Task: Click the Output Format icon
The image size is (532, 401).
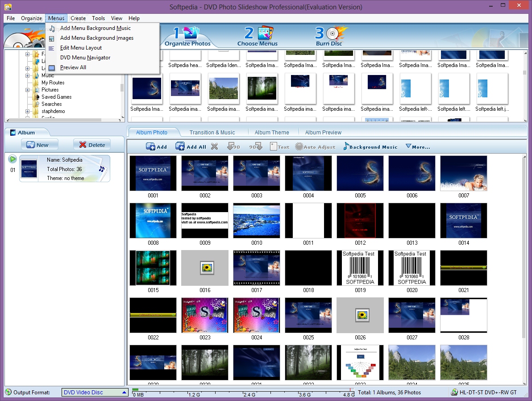Action: pyautogui.click(x=8, y=392)
